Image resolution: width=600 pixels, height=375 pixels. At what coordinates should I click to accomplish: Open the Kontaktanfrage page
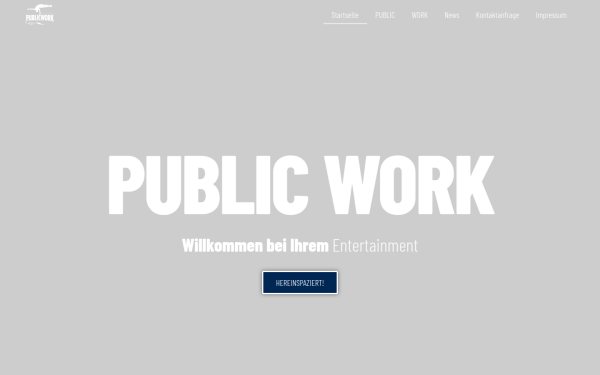click(x=497, y=15)
